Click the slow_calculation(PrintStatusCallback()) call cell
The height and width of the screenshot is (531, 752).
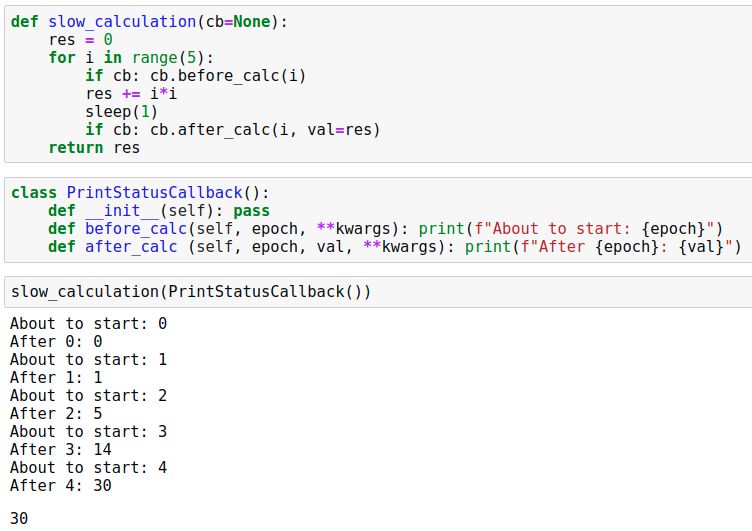click(x=378, y=292)
